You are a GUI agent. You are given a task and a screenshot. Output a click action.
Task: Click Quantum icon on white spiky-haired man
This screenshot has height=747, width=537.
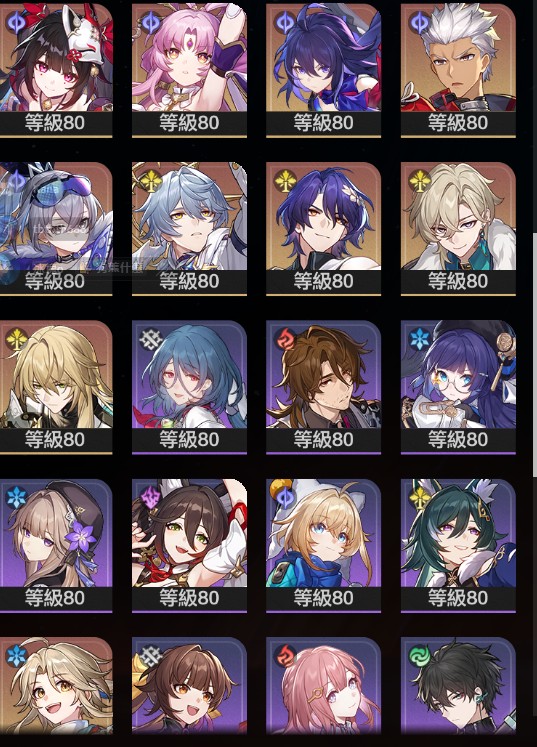[420, 22]
